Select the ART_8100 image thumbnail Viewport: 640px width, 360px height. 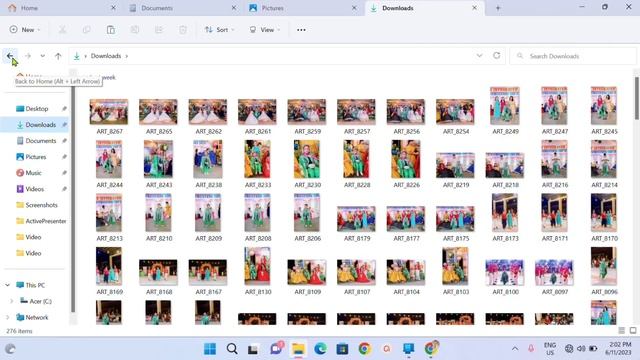505,272
